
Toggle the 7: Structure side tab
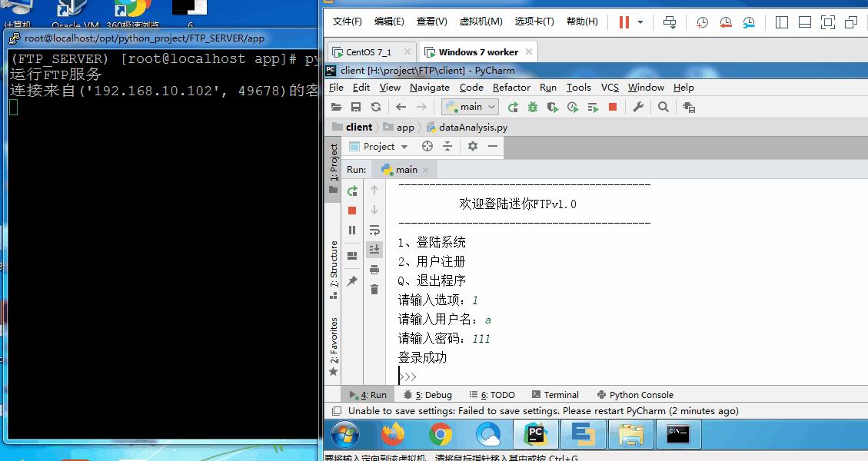[333, 270]
